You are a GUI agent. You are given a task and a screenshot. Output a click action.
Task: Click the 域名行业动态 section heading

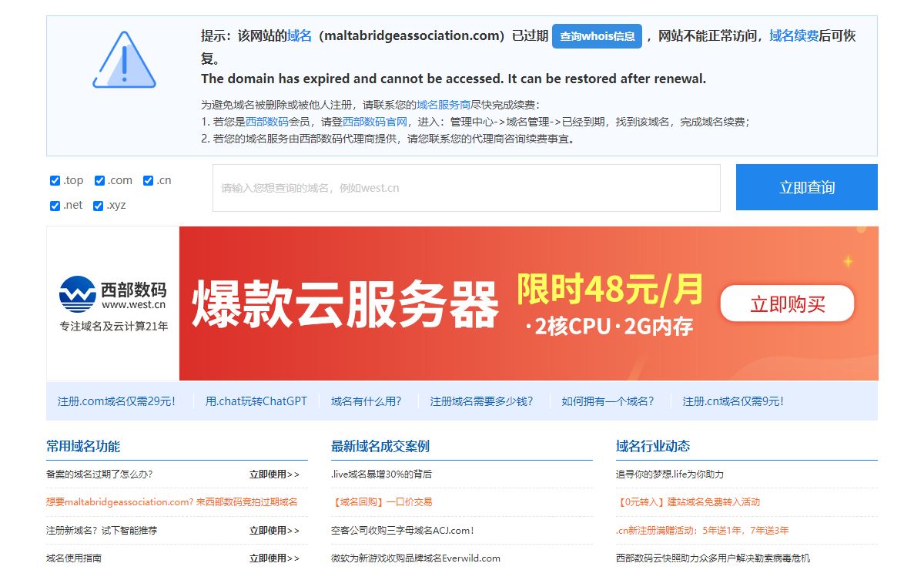[653, 446]
